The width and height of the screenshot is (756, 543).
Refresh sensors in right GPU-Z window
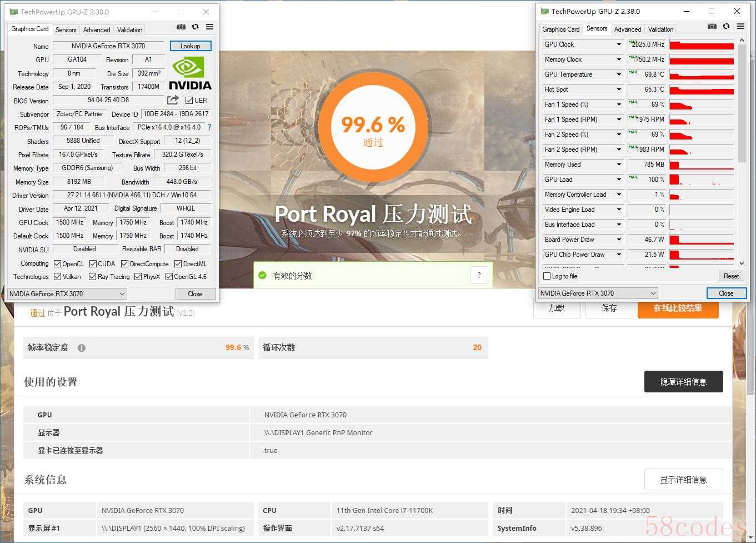click(726, 26)
